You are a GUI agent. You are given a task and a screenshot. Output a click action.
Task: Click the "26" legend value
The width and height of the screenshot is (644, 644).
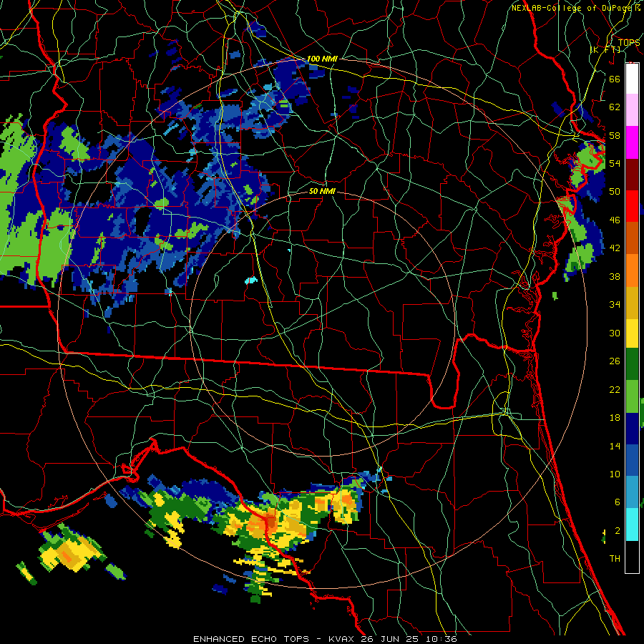(615, 361)
